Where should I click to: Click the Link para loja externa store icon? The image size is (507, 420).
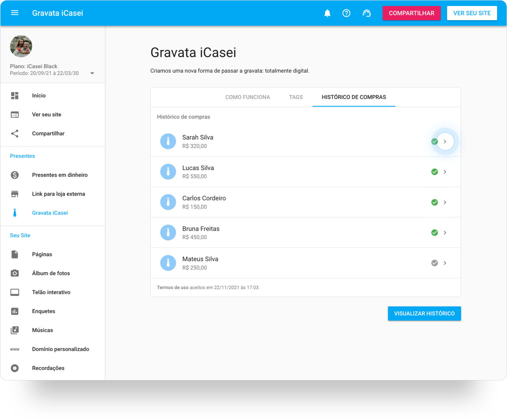tap(15, 194)
